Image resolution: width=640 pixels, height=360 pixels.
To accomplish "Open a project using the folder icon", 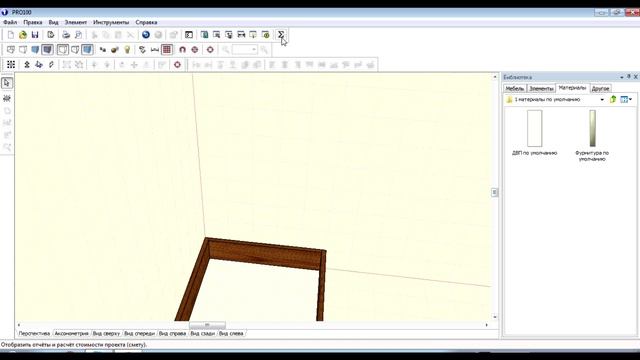I will point(23,35).
